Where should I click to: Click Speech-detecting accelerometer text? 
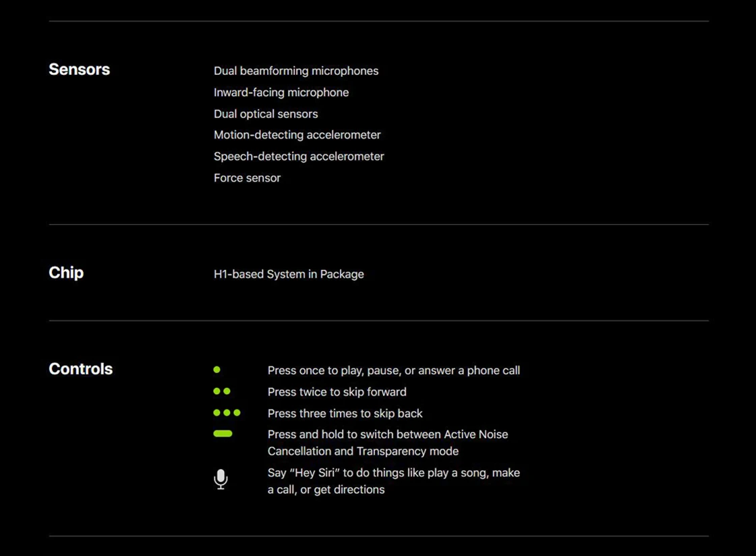[x=299, y=157]
